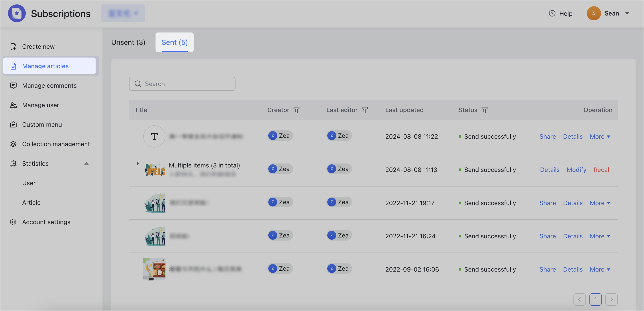Recall the Multiple items broadcast

[x=602, y=169]
